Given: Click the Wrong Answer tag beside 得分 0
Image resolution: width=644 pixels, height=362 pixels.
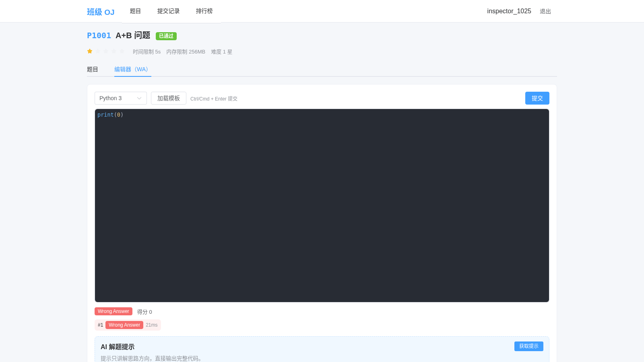Looking at the screenshot, I should click(x=114, y=311).
